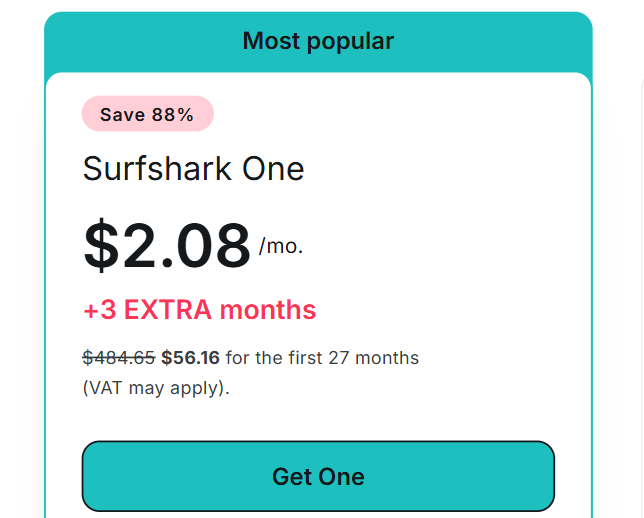Click the /mo. label beside the price
The image size is (644, 518).
pyautogui.click(x=281, y=246)
